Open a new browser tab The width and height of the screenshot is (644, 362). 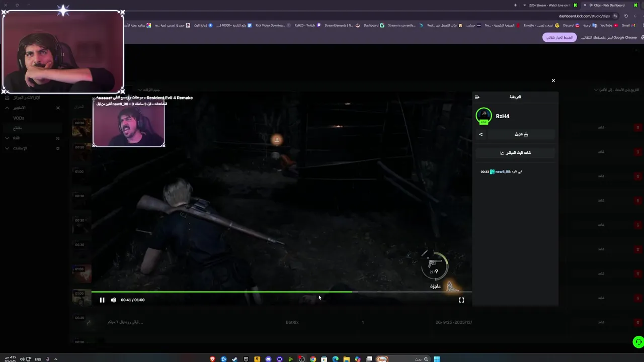click(515, 5)
